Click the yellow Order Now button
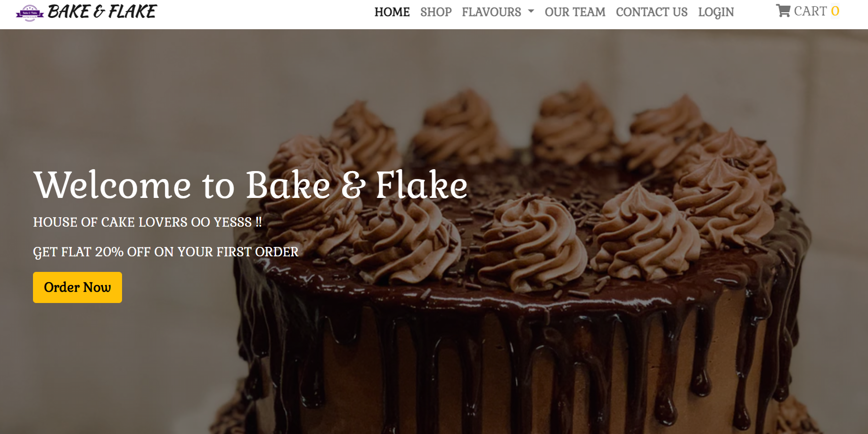 (77, 287)
